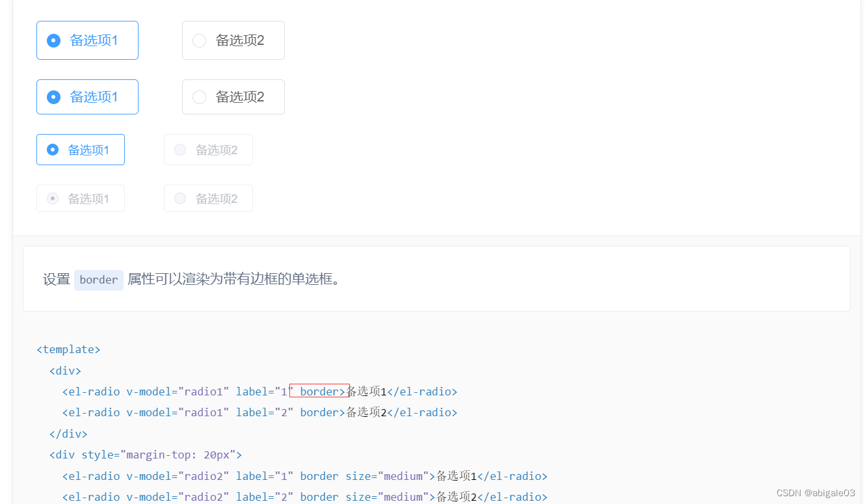Click the inline 'border' code tag
Viewport: 865px width, 504px height.
tap(99, 280)
